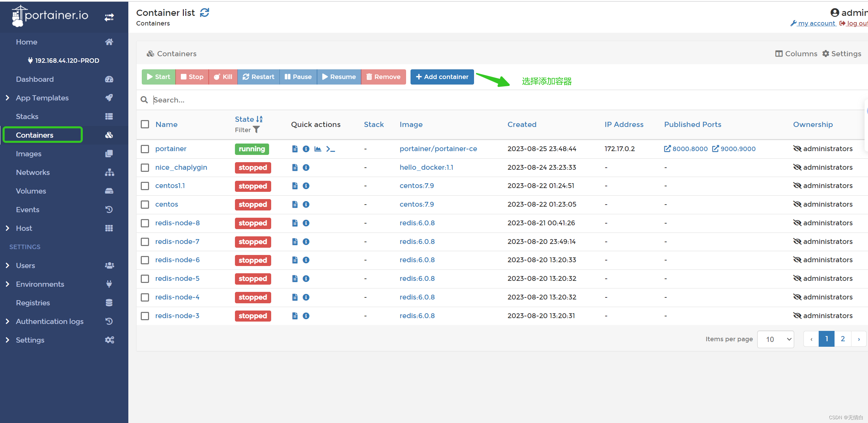Click the State filter funnel icon
The image size is (868, 423).
click(256, 130)
